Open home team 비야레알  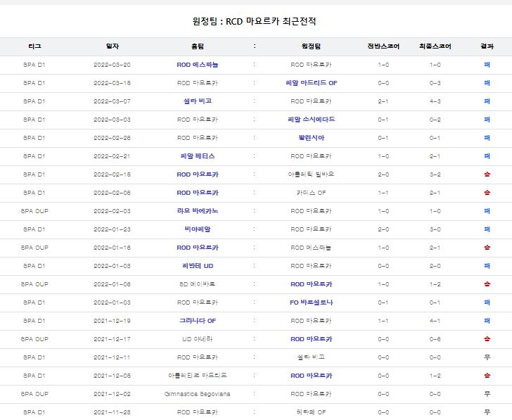(198, 229)
